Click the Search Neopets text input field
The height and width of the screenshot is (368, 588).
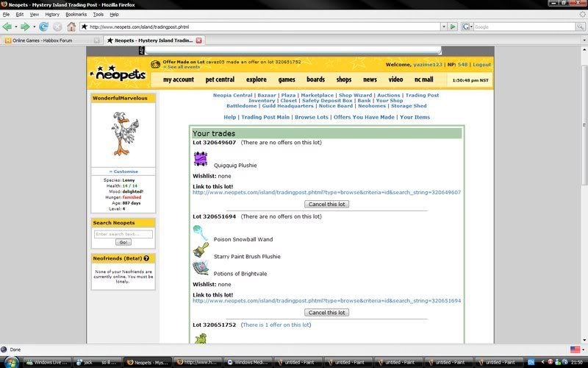click(123, 234)
